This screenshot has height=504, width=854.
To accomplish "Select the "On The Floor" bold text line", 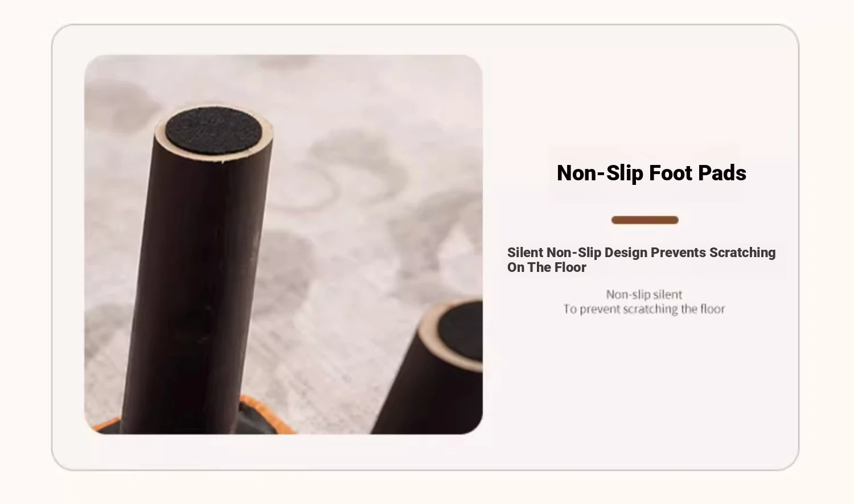I will [547, 267].
